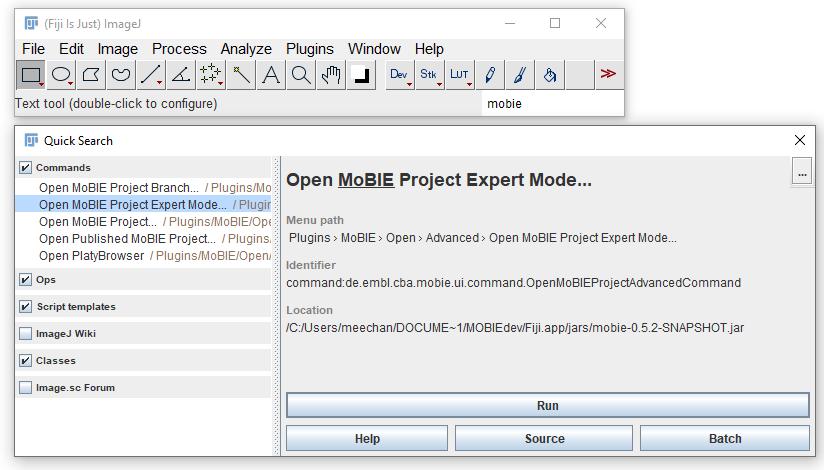Select the Polygon selection tool
The width and height of the screenshot is (824, 470).
(x=91, y=75)
